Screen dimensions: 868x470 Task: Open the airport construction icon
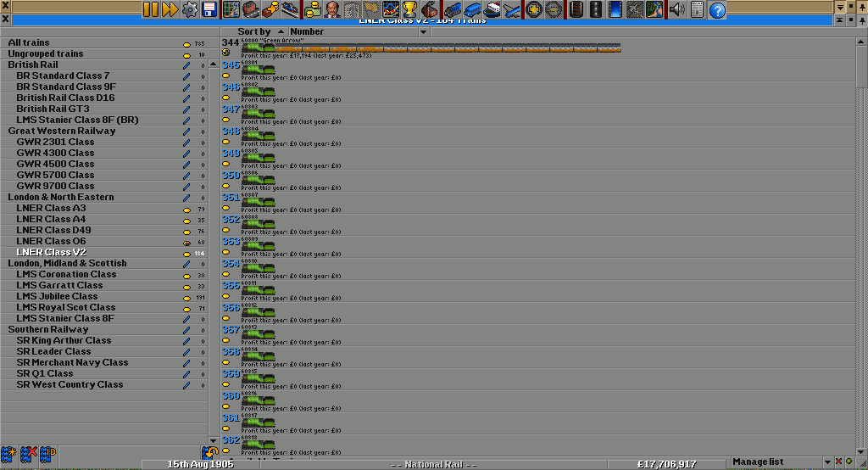point(634,9)
